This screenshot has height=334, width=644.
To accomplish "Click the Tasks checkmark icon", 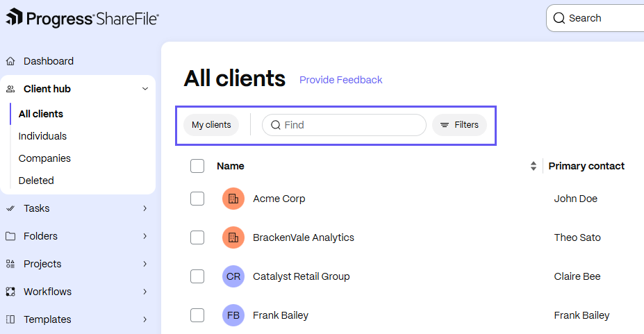I will tap(10, 208).
